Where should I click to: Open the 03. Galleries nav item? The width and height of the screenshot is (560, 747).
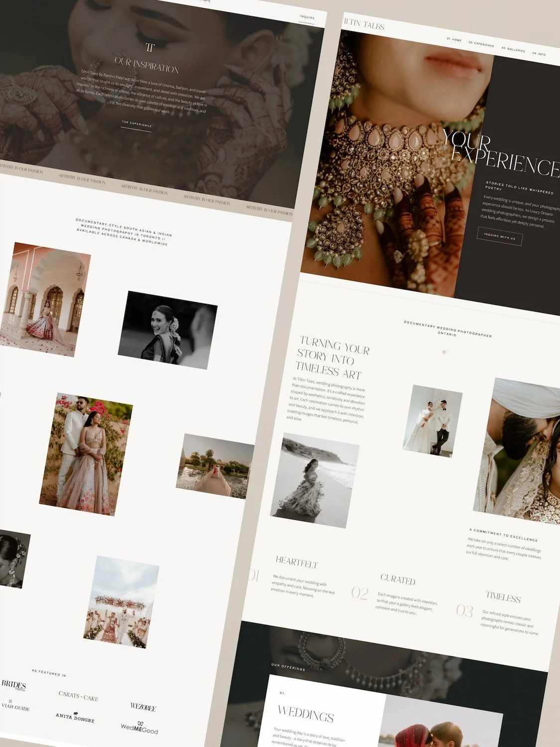(513, 49)
